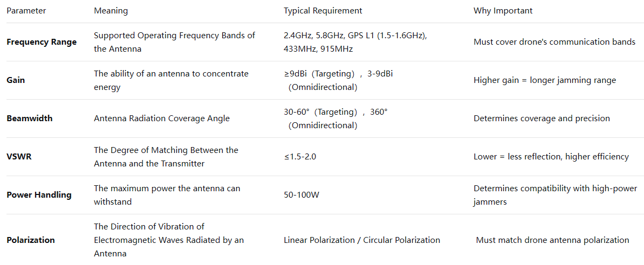Click the Linear Polarization / Circular Polarization cell
The height and width of the screenshot is (265, 644).
pyautogui.click(x=361, y=240)
